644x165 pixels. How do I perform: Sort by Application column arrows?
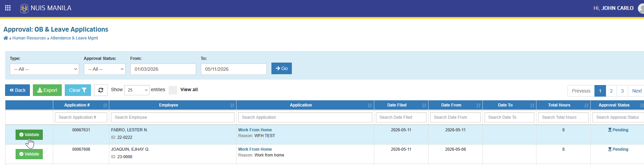tap(370, 105)
